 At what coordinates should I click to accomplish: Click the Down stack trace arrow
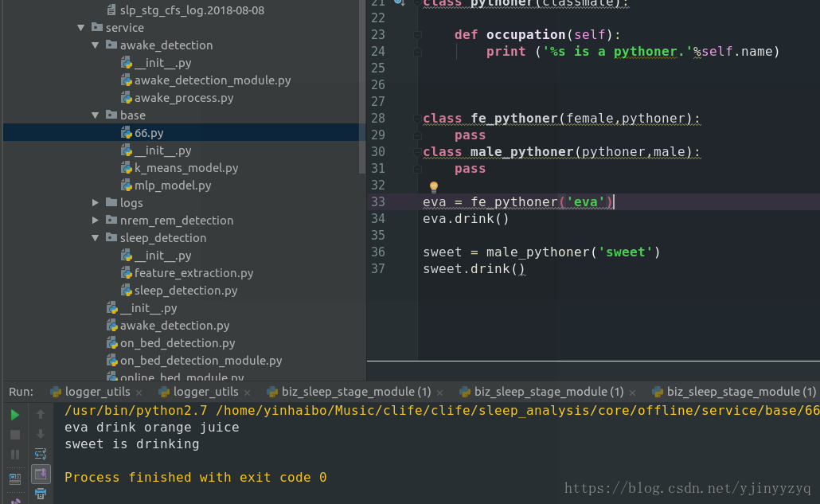pyautogui.click(x=41, y=434)
